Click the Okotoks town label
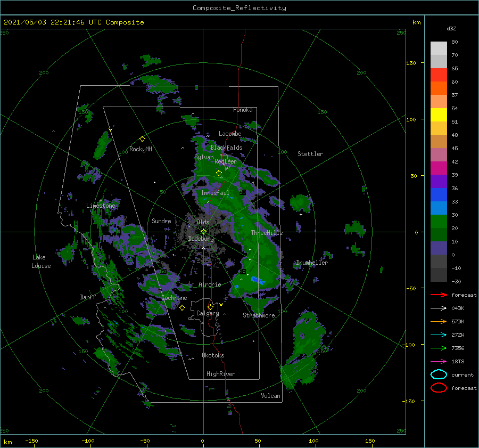Image resolution: width=479 pixels, height=448 pixels. 213,355
